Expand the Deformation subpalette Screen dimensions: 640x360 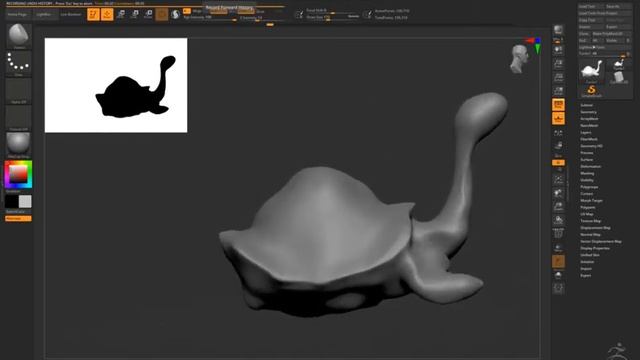coord(591,167)
